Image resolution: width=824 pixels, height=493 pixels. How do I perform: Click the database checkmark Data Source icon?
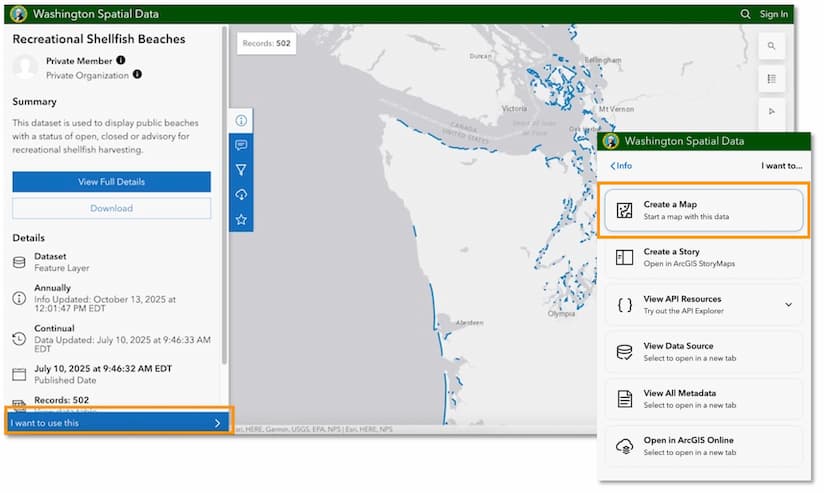(624, 352)
